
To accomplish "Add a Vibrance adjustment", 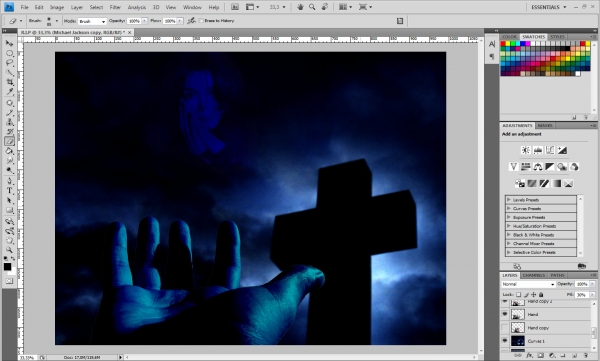I will [x=514, y=167].
